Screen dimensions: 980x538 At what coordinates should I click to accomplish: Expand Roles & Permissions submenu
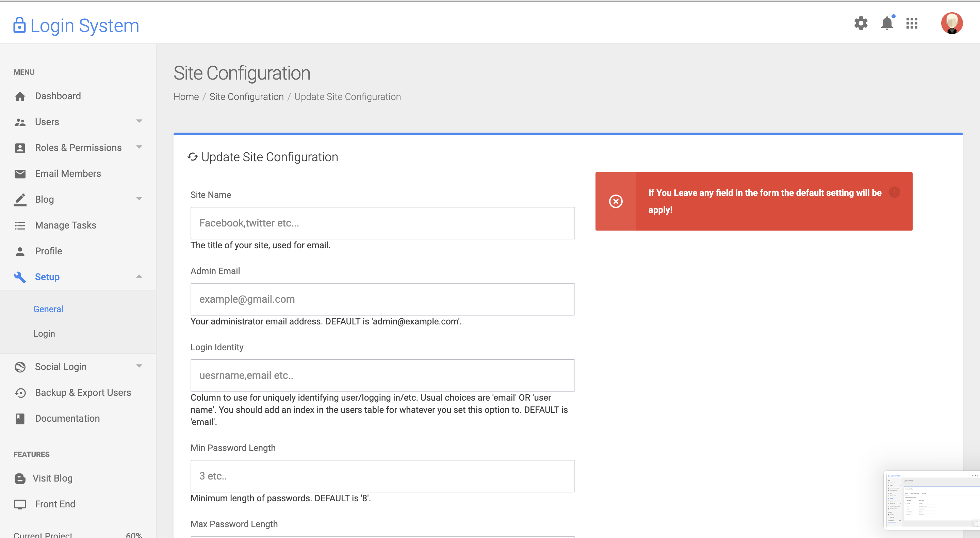coord(139,147)
